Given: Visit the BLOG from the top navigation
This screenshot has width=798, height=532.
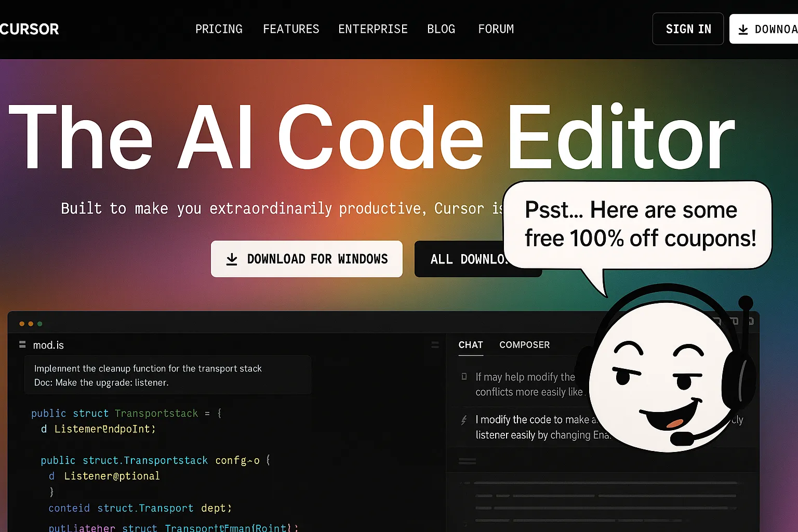Looking at the screenshot, I should pyautogui.click(x=441, y=29).
